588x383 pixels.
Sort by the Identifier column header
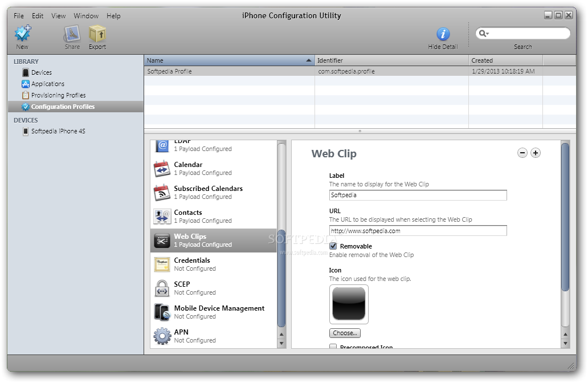(391, 60)
